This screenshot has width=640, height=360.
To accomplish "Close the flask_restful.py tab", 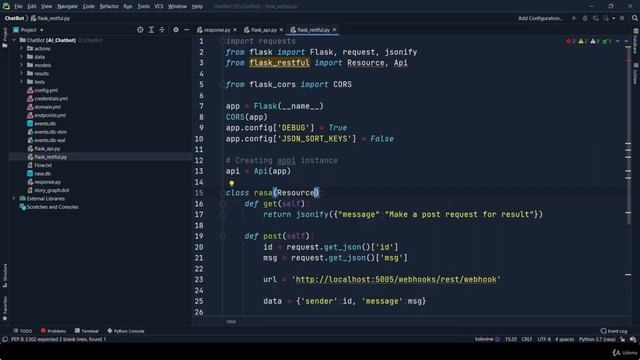I will click(x=334, y=30).
